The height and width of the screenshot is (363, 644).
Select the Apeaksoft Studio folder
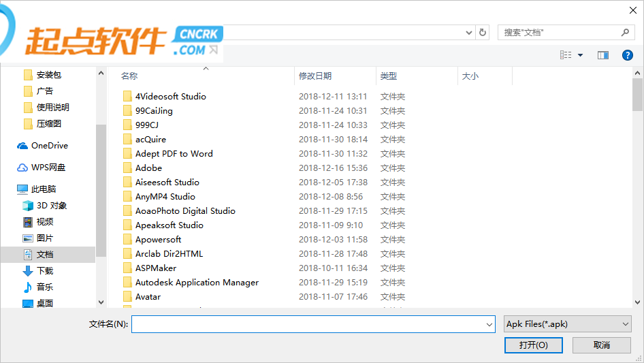[170, 225]
